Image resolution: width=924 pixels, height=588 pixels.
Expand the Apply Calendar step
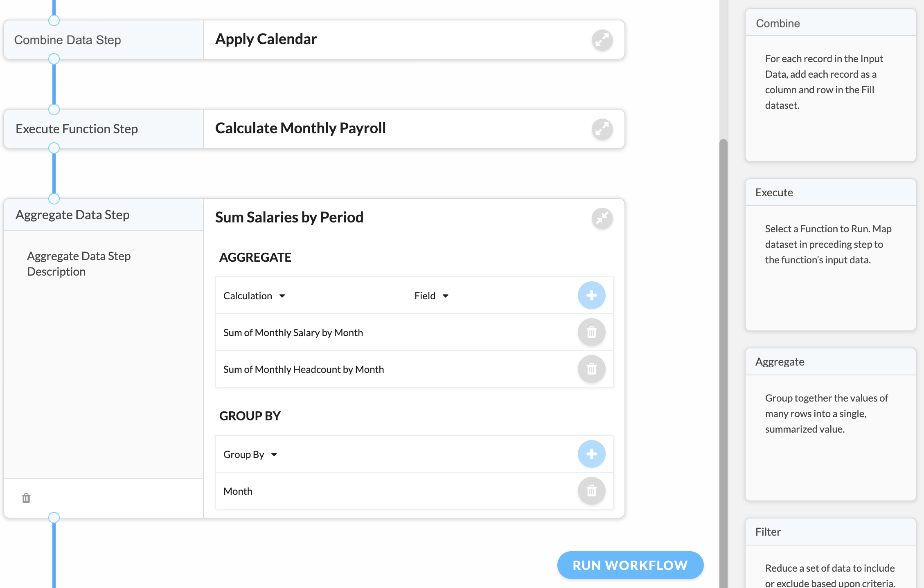[x=602, y=40]
